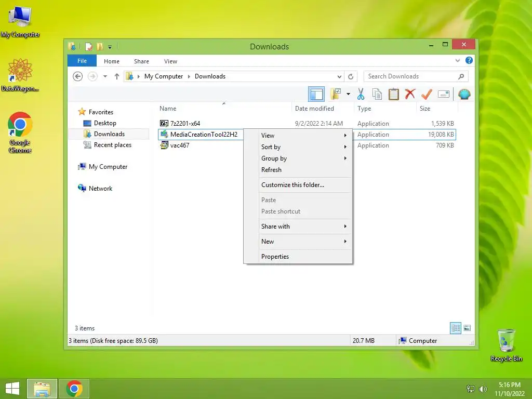Open the View submenu in context menu
The image size is (532, 399).
298,136
